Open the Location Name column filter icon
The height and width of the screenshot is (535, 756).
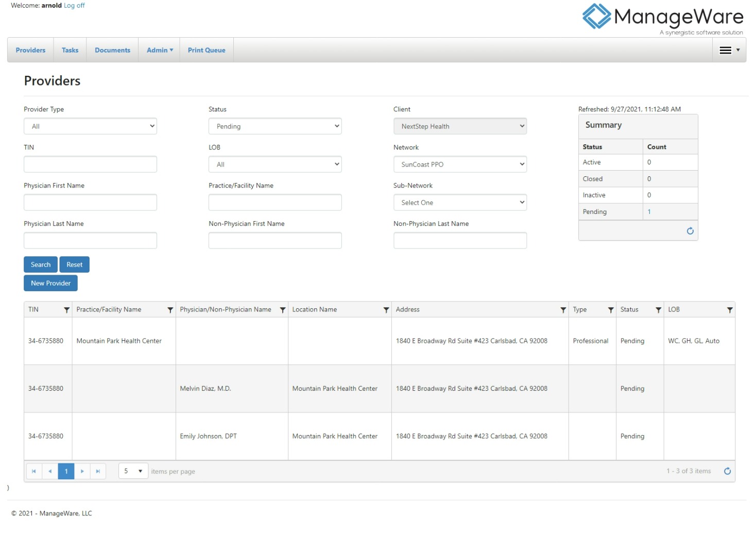coord(386,310)
